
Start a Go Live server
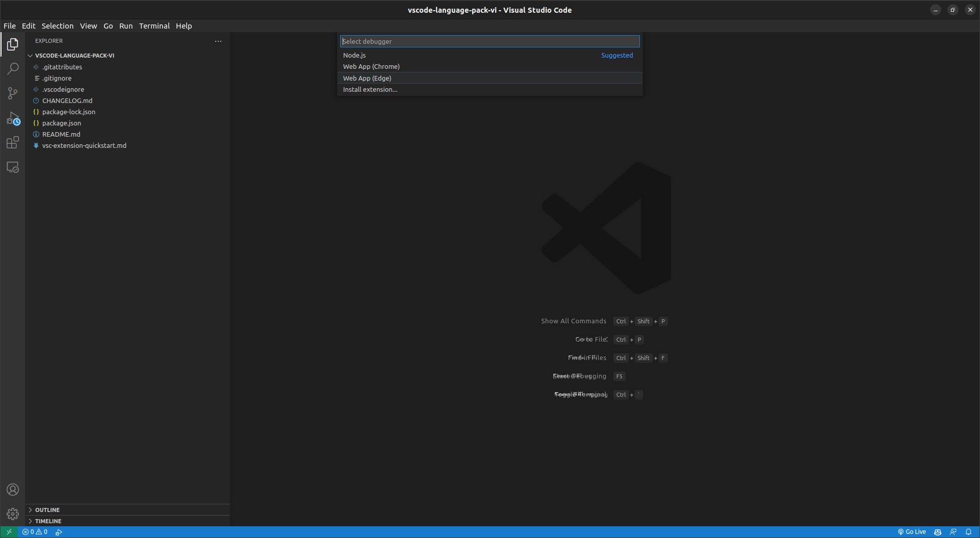[912, 532]
